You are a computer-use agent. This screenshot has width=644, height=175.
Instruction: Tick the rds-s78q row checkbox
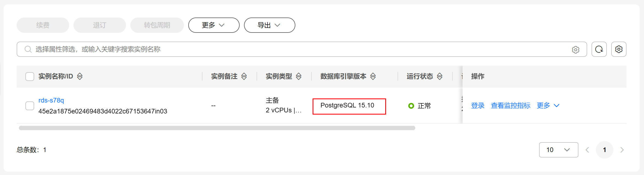[30, 106]
